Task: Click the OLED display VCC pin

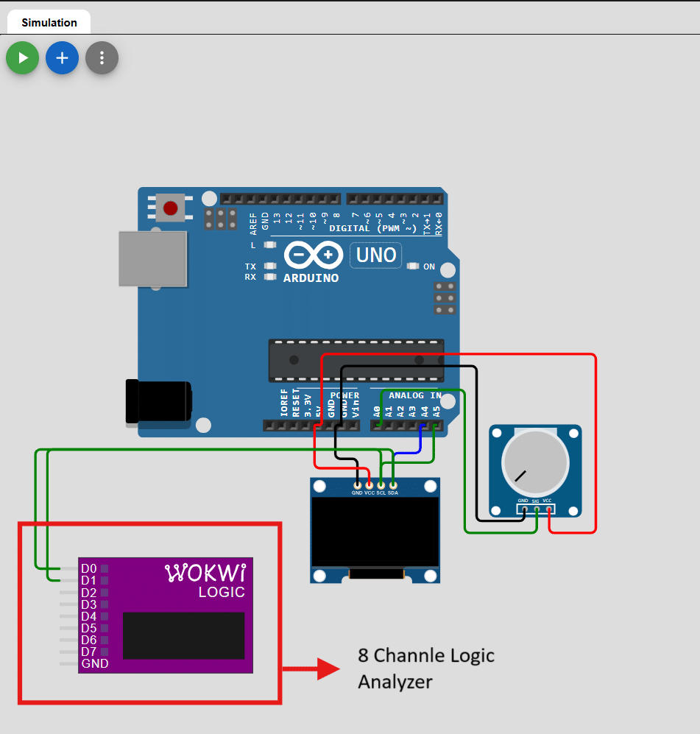Action: tap(370, 485)
